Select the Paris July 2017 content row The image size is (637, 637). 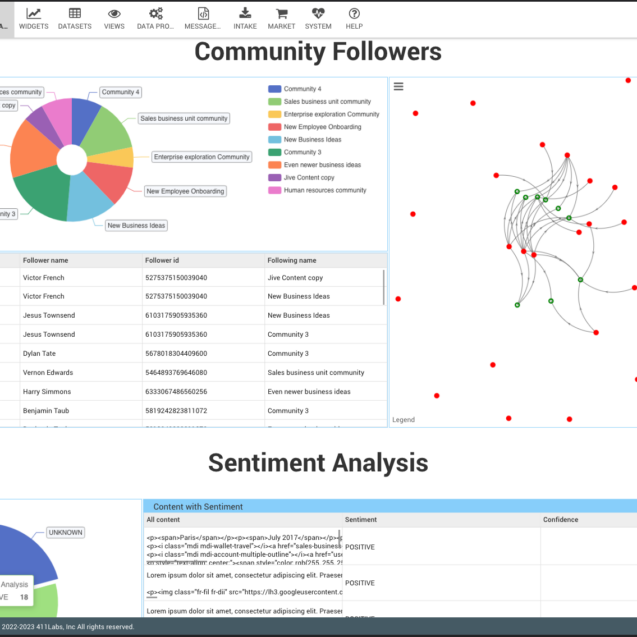coord(390,546)
